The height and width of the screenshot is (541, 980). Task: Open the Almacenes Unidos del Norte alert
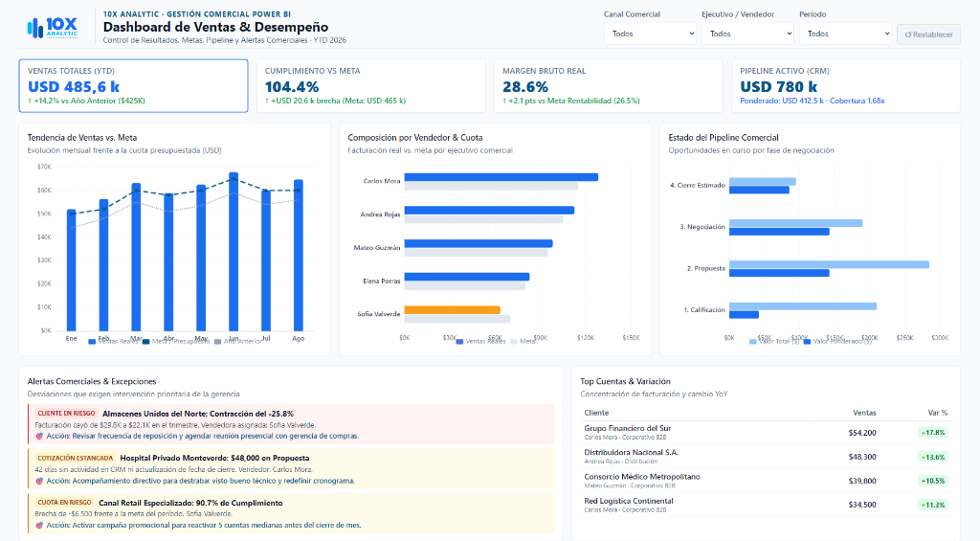[x=291, y=425]
